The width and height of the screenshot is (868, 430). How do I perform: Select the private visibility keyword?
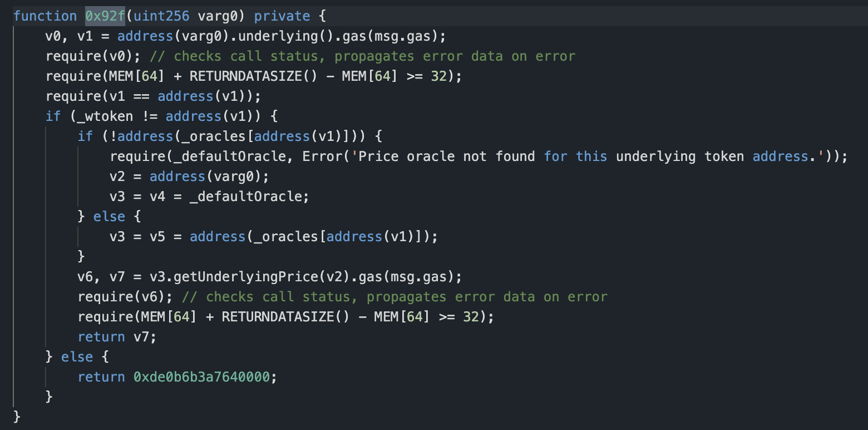[x=282, y=16]
